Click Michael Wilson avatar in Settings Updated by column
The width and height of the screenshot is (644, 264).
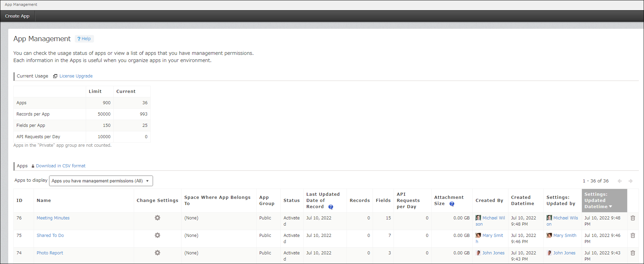pos(549,218)
